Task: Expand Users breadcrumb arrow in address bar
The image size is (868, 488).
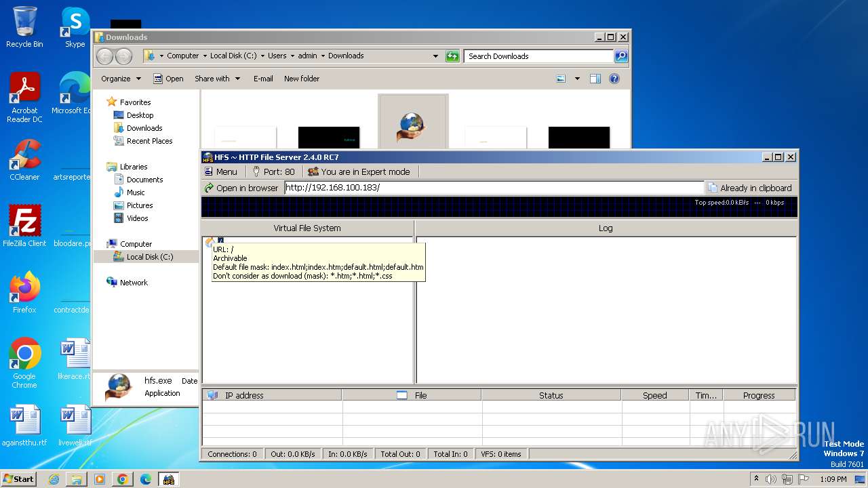Action: coord(292,56)
